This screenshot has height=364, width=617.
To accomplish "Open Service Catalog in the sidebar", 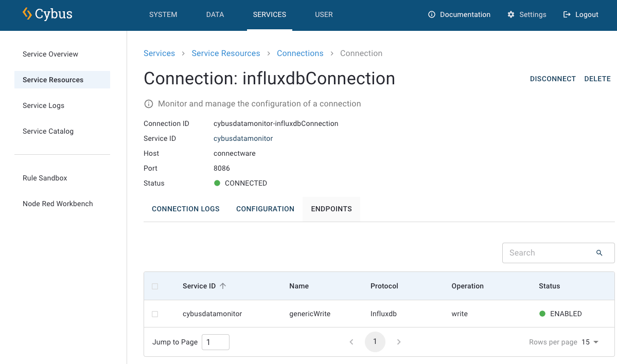I will click(x=48, y=131).
